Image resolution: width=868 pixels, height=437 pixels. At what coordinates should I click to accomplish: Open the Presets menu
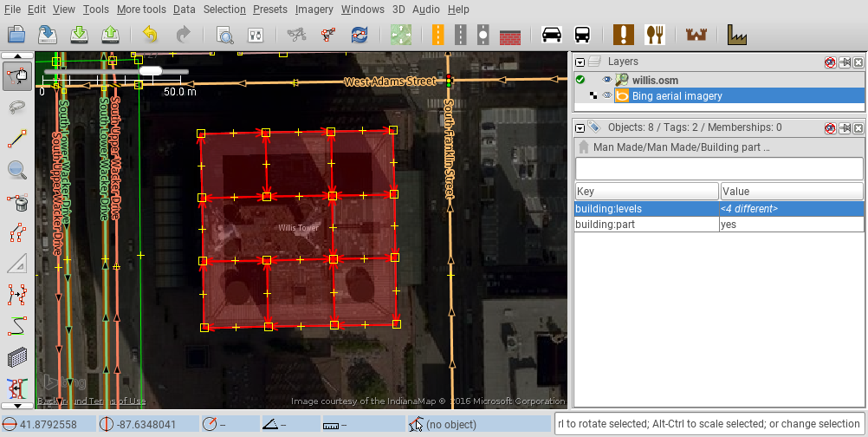270,10
